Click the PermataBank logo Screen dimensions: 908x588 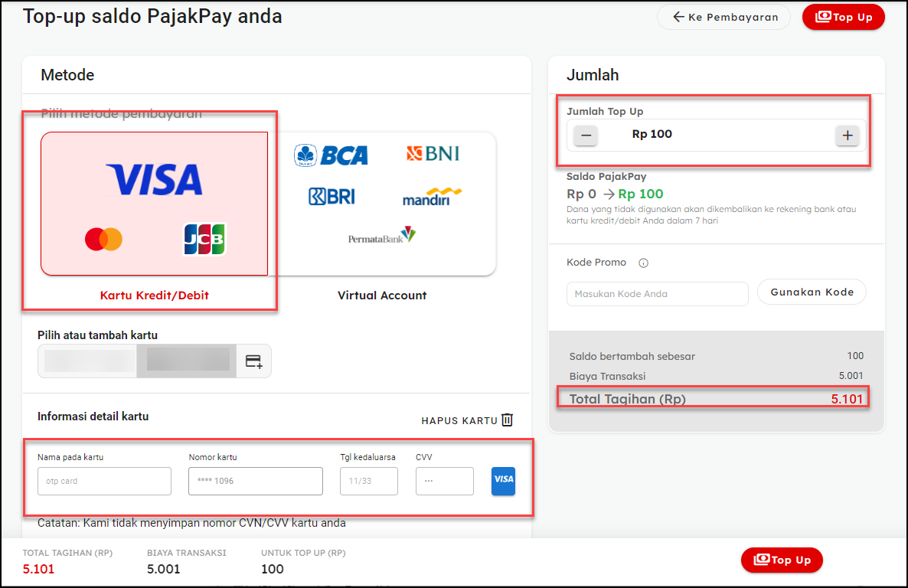(381, 235)
